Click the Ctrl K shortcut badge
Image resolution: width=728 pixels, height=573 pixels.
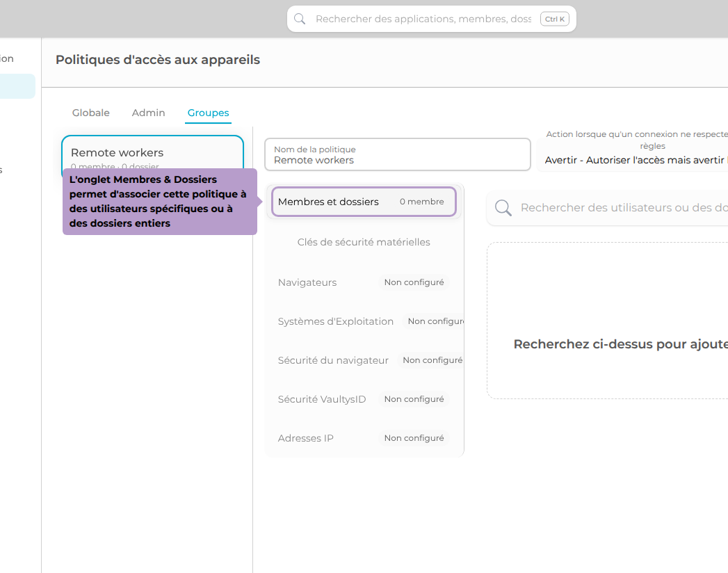coord(555,19)
